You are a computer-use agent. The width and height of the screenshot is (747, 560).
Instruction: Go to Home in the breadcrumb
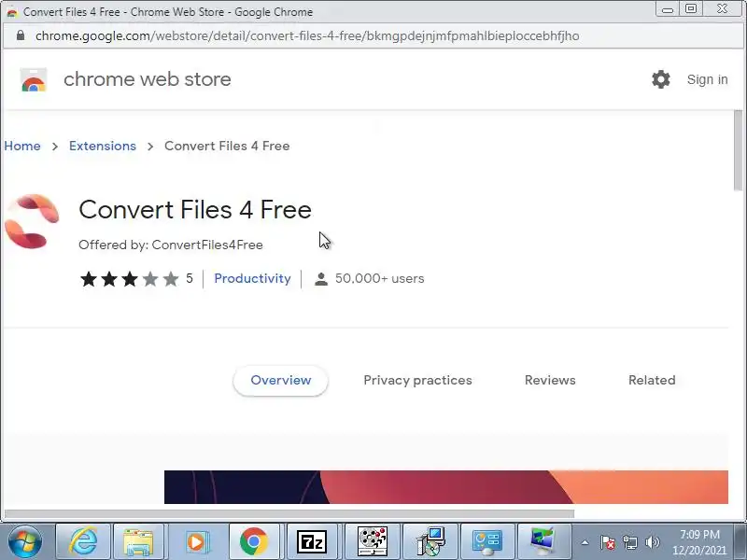pyautogui.click(x=21, y=146)
